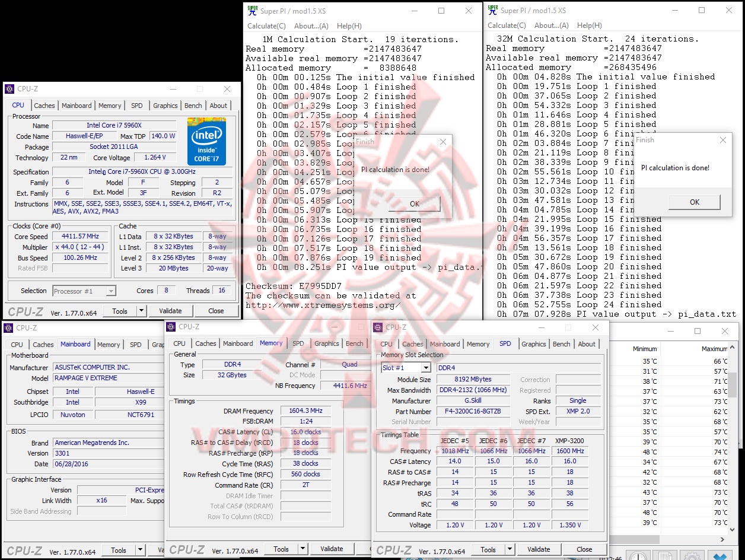
Task: Close the 1M Finish dialog with X
Action: coord(442,142)
